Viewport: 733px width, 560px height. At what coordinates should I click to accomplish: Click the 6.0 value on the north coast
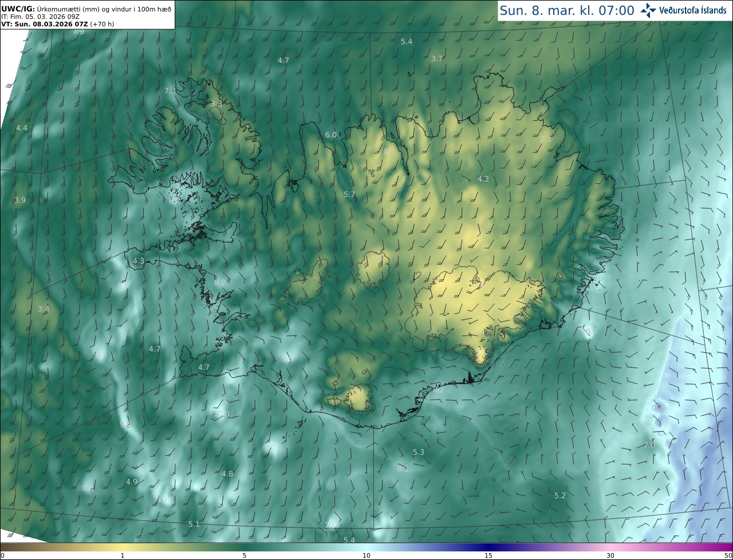coord(331,135)
